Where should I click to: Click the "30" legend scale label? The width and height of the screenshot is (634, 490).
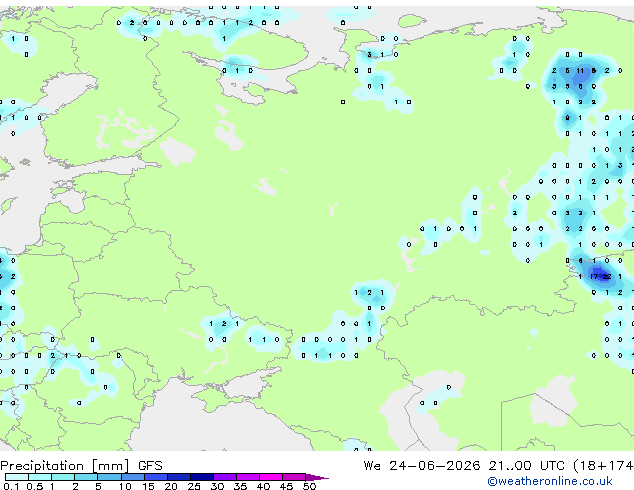(218, 486)
